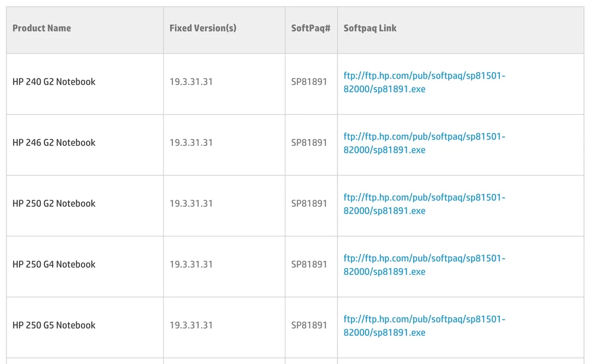Viewport: 591px width, 364px height.
Task: Click SP81891 in the HP 250 G4 row
Action: [309, 265]
